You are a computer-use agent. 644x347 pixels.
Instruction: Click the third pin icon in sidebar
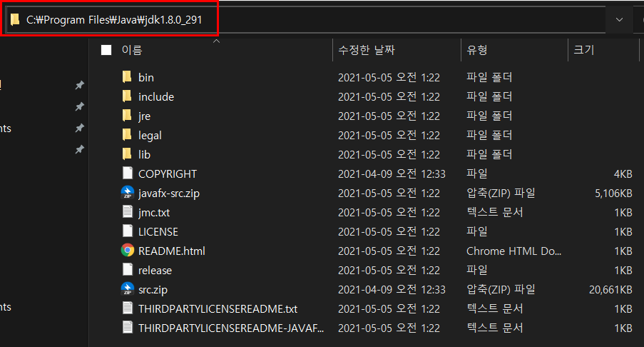[x=80, y=128]
